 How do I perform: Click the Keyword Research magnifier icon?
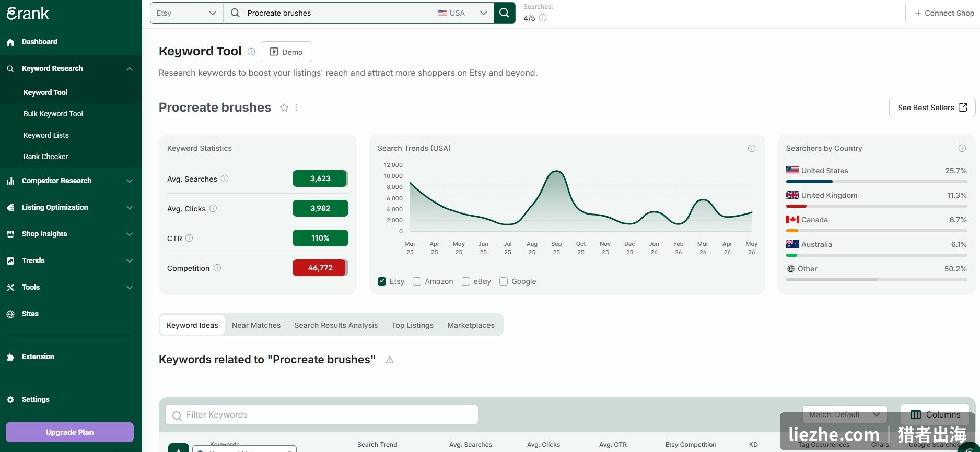(10, 68)
